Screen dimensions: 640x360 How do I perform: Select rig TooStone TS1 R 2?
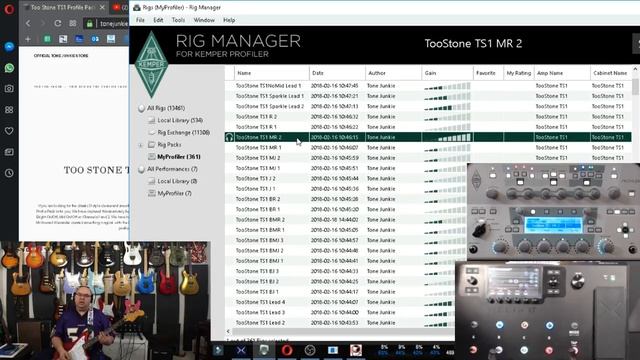point(256,117)
